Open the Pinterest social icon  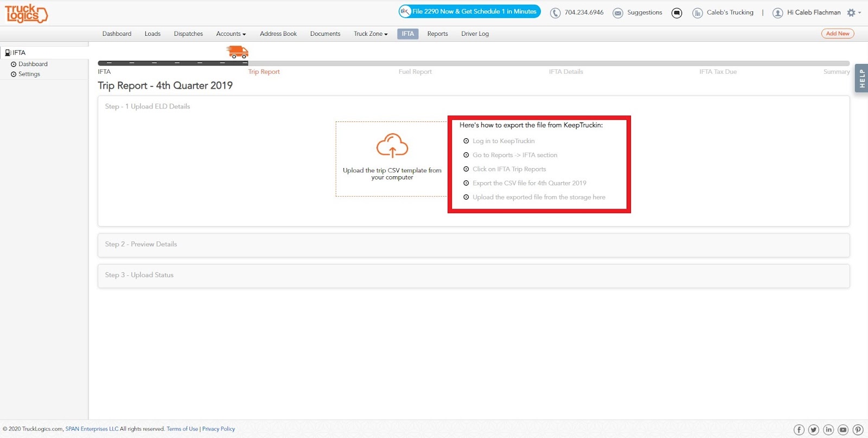(x=858, y=430)
